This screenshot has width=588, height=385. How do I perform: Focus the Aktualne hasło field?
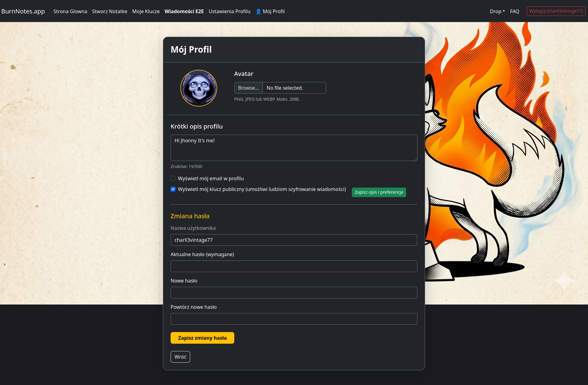pos(294,266)
